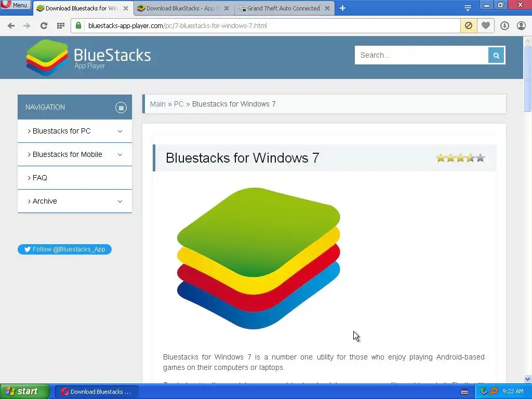
Task: Expand the Bluestacks for PC chevron
Action: point(120,131)
